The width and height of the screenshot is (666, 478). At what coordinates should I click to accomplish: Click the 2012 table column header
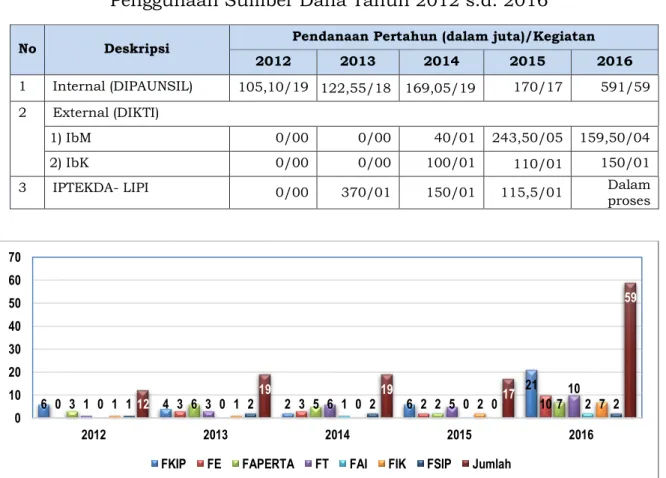[273, 62]
